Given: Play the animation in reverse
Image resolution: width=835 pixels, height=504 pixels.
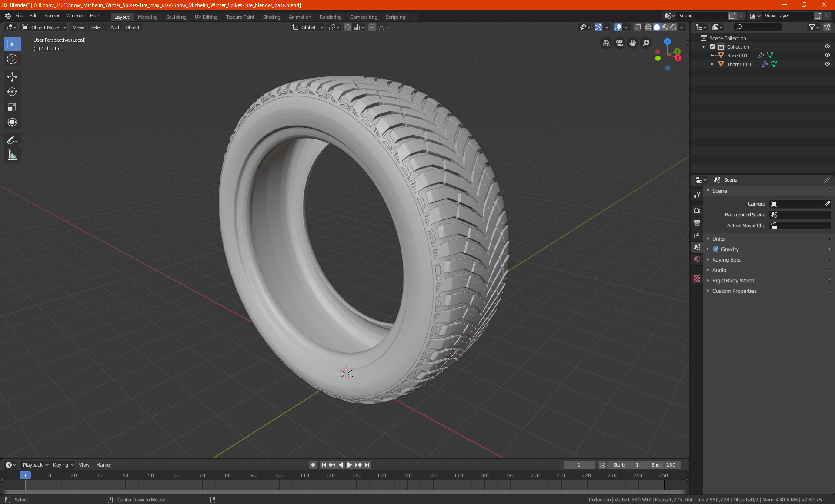Looking at the screenshot, I should pyautogui.click(x=341, y=465).
